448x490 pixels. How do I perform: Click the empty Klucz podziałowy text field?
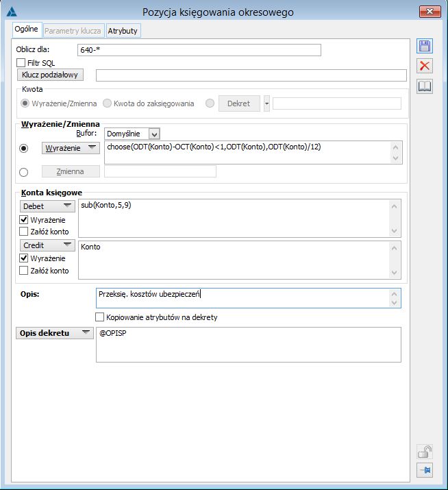coord(251,75)
